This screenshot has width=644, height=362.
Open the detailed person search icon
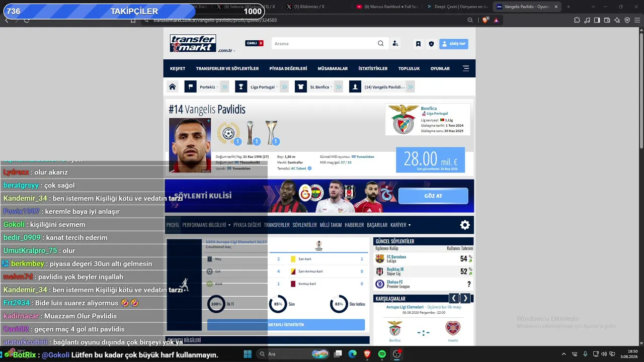click(395, 44)
